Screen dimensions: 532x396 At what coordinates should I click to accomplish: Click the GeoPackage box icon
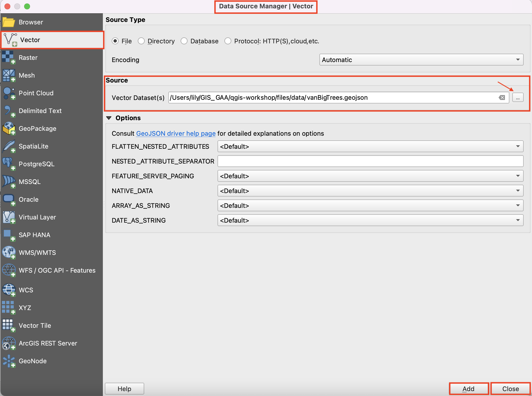coord(8,128)
